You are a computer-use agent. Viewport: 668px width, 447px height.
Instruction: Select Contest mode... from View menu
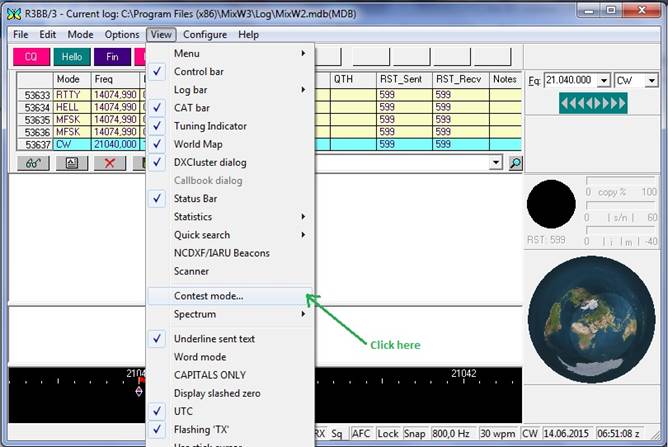[x=208, y=296]
